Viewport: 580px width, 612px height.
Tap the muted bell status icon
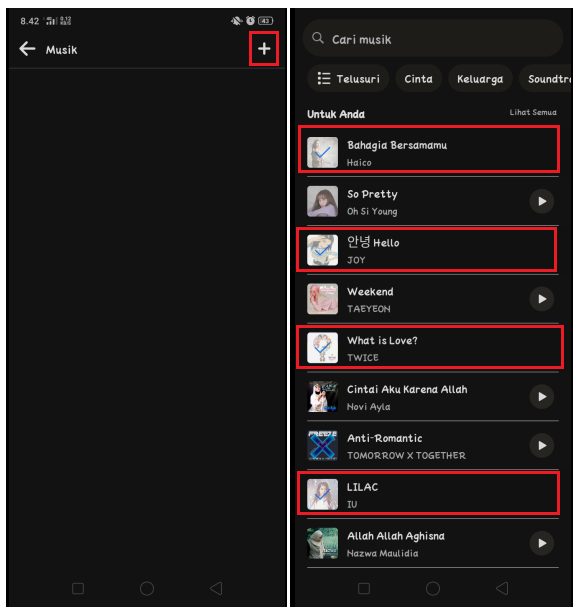[x=236, y=21]
